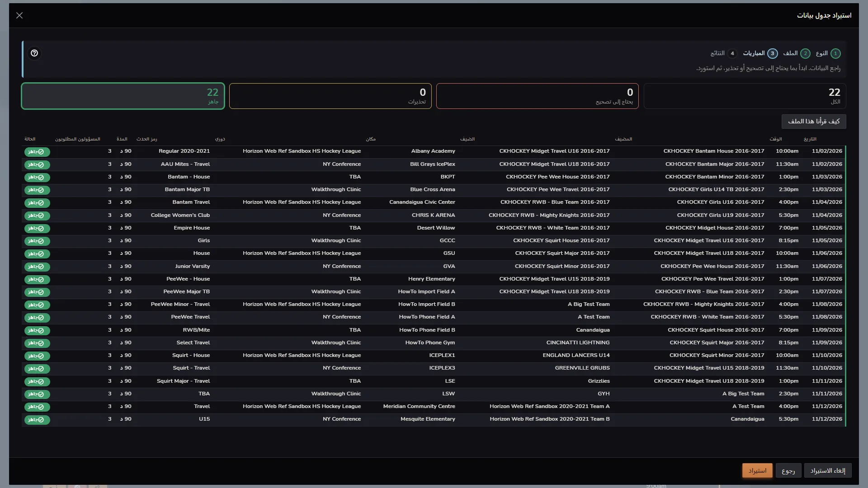The width and height of the screenshot is (868, 488).
Task: Close the import dialog with the X icon
Action: click(19, 15)
